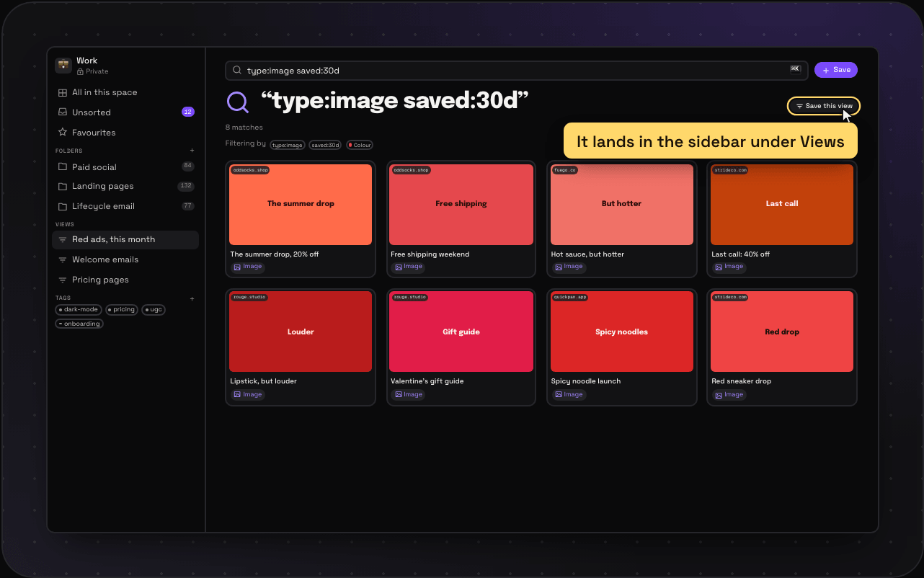924x578 pixels.
Task: Click the keyboard shortcut badge in the search bar
Action: pyautogui.click(x=796, y=69)
